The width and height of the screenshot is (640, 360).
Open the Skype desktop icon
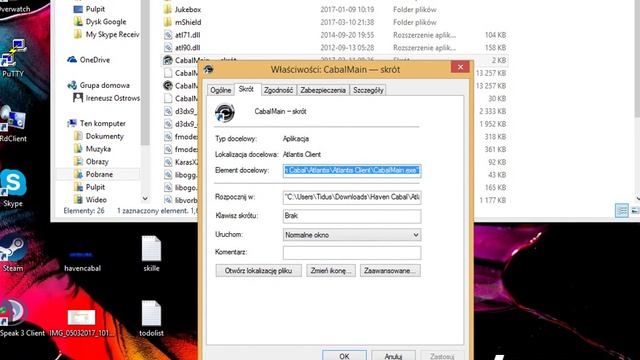[x=13, y=188]
